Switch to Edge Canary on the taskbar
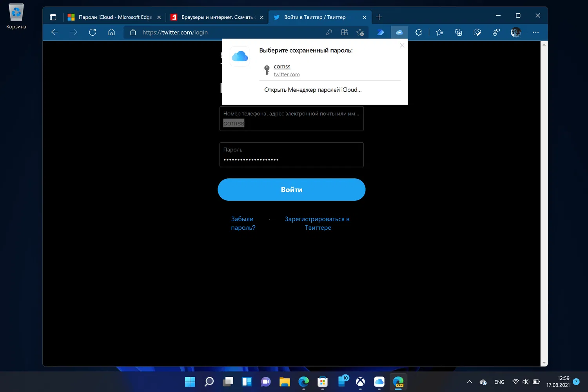The width and height of the screenshot is (588, 392). (x=398, y=382)
